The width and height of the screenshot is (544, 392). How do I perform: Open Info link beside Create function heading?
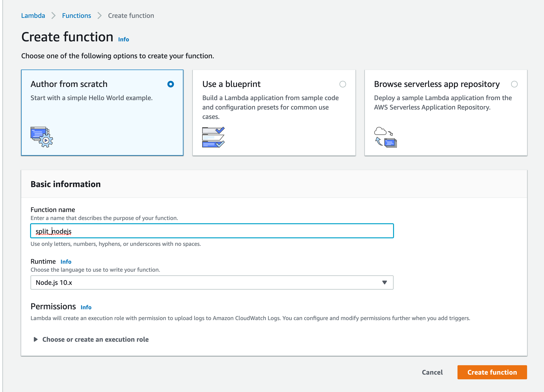click(123, 39)
